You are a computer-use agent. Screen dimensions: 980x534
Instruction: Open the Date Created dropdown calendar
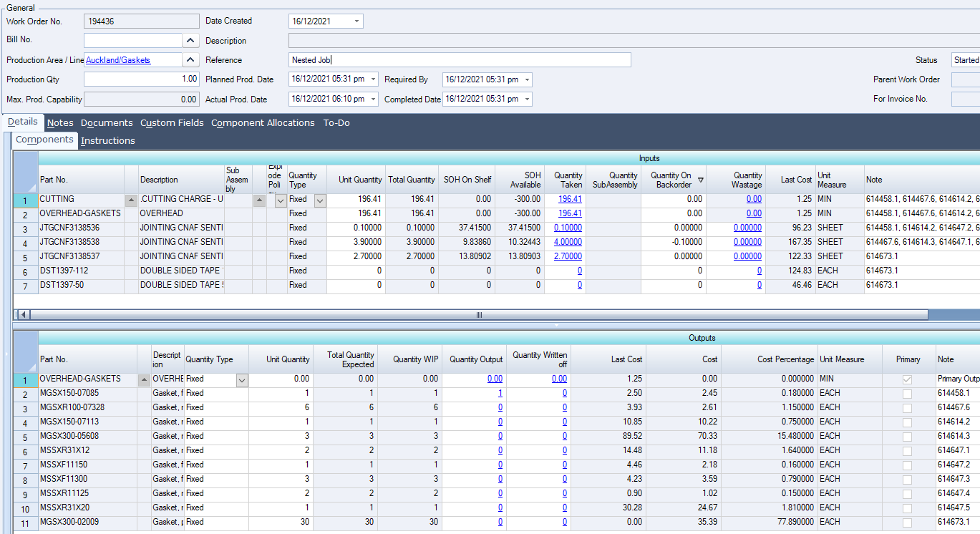[x=356, y=21]
